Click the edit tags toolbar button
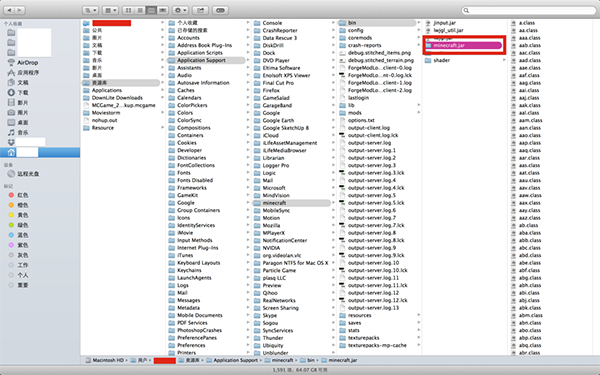This screenshot has height=375, width=600. (220, 10)
